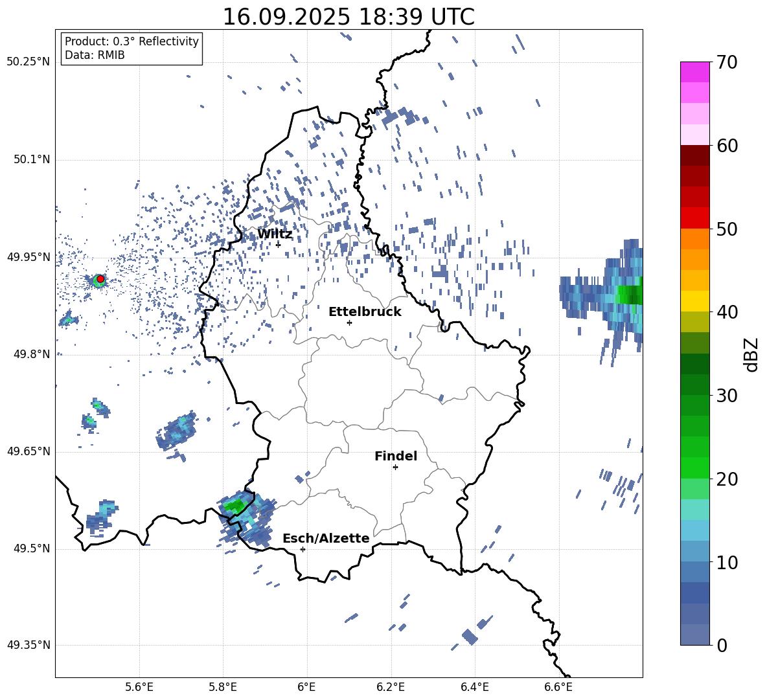
Task: Click the 0 colorbar tick value
Action: pos(722,645)
